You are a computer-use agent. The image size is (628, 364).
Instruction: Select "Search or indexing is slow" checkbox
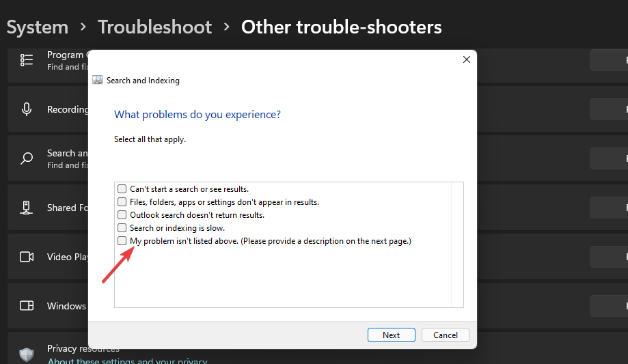(x=122, y=228)
